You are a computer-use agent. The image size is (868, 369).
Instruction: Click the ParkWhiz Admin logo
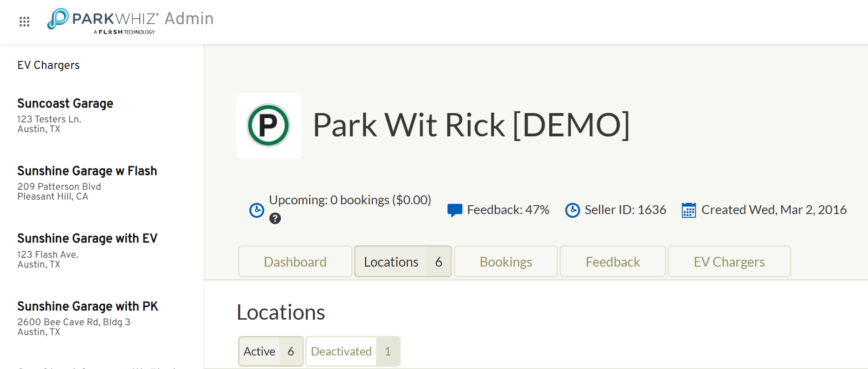point(130,21)
